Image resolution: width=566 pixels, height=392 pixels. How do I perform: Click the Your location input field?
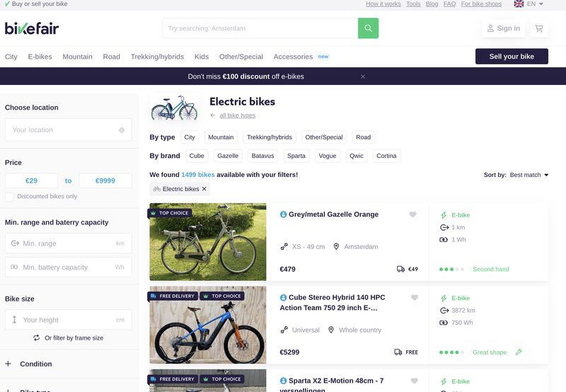coord(68,129)
